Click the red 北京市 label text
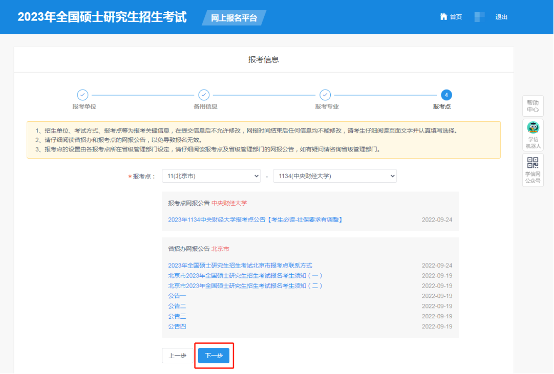This screenshot has width=554, height=374. [x=220, y=249]
